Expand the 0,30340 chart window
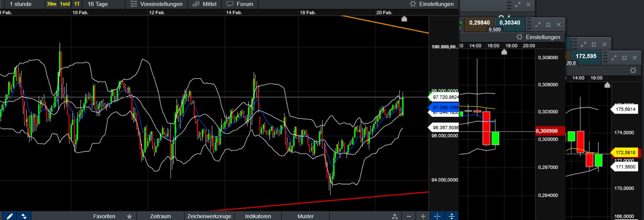 point(538,25)
